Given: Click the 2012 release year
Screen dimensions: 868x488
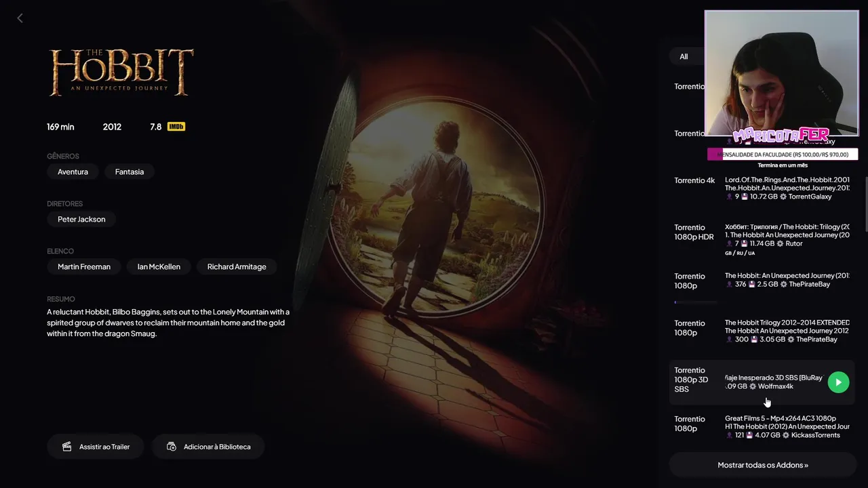Looking at the screenshot, I should click(112, 127).
